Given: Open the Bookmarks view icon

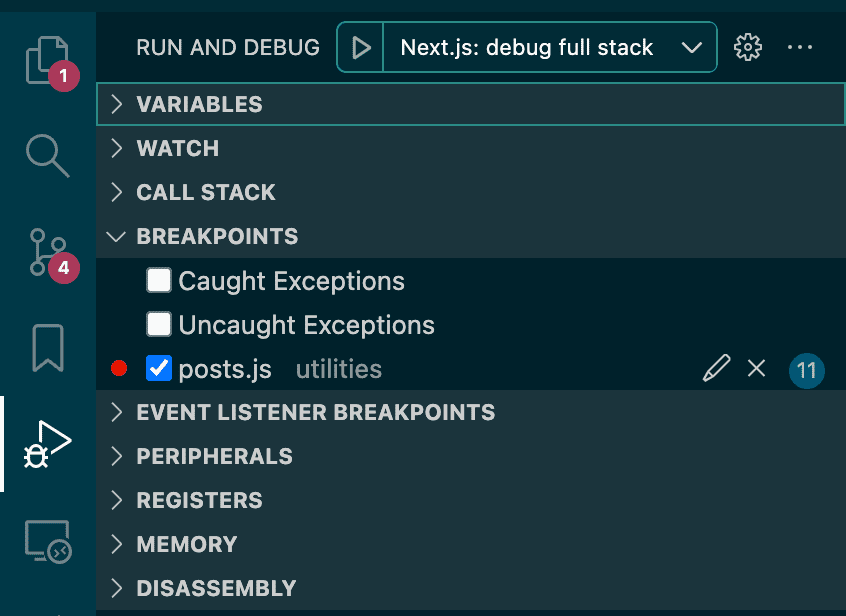Looking at the screenshot, I should coord(47,347).
